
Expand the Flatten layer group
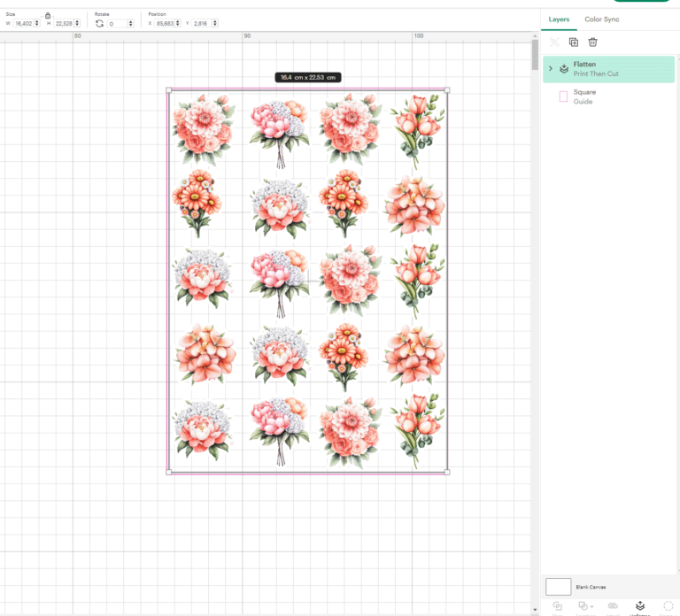[x=551, y=68]
